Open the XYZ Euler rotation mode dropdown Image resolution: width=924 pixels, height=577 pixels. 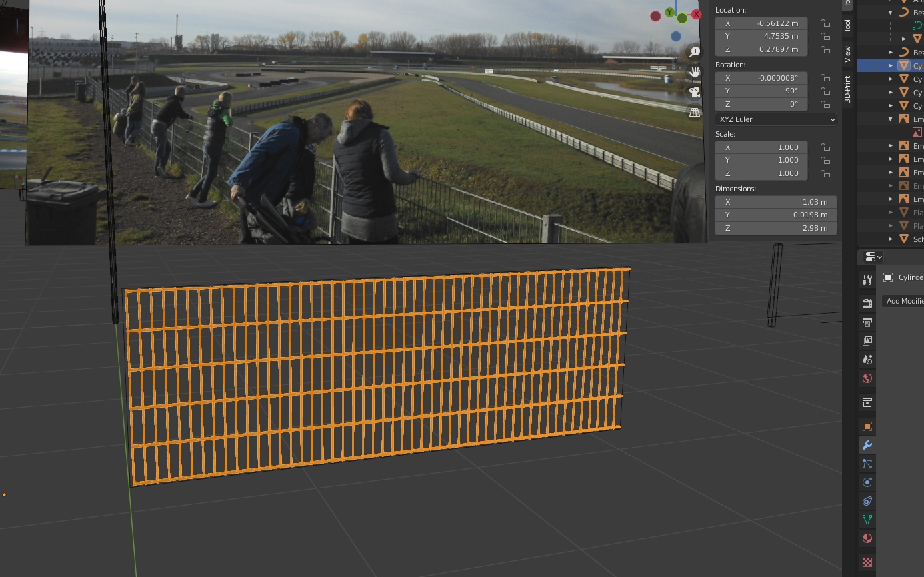coord(776,119)
